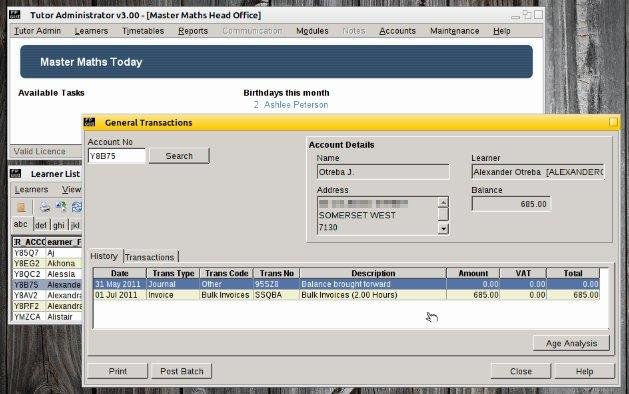
Task: Open Ashlee Peterson birthday link
Action: tap(296, 105)
